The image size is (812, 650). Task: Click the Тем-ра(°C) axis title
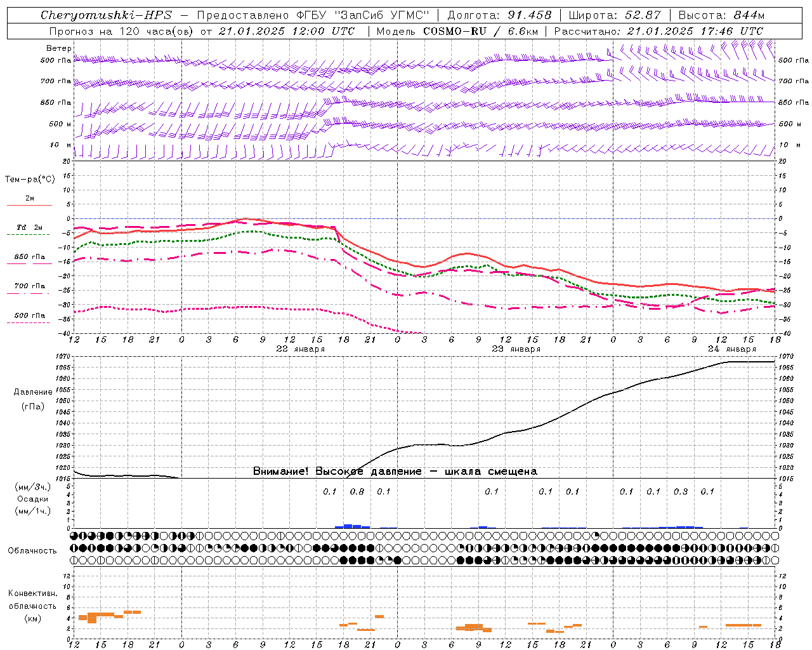tap(30, 180)
